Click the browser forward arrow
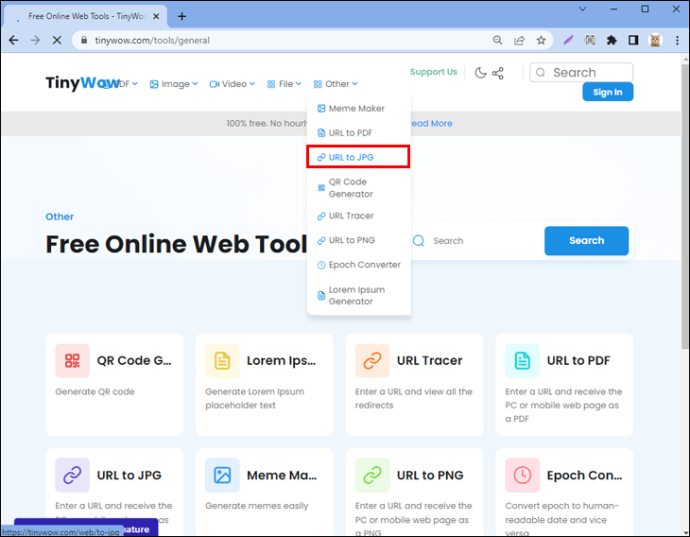Screen dimensions: 690x537 [x=35, y=40]
